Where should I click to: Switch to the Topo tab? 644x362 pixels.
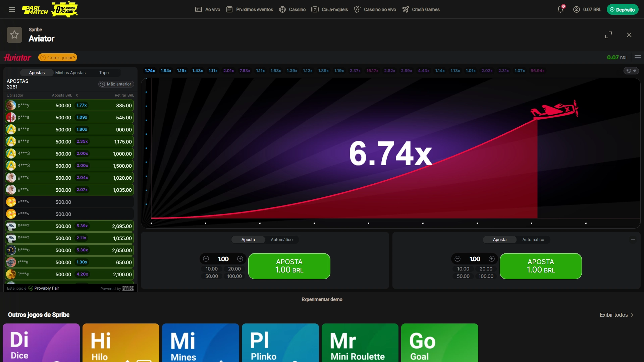click(x=104, y=73)
